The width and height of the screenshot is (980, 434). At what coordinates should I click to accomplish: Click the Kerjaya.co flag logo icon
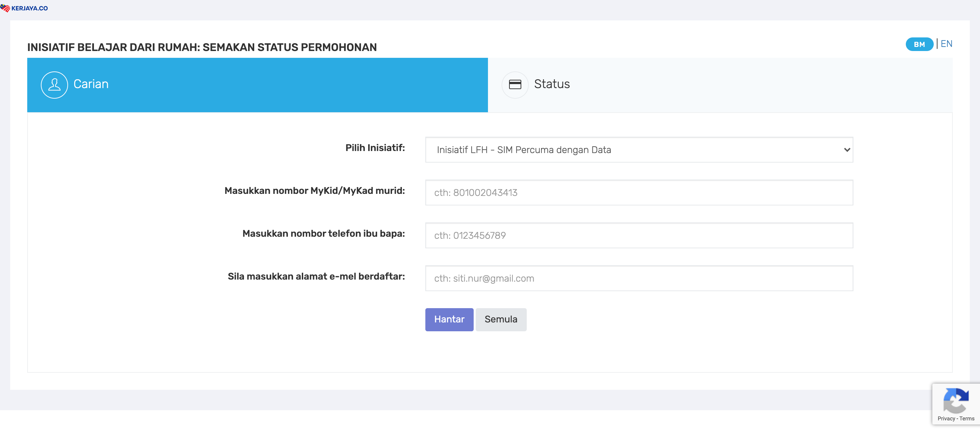[5, 8]
